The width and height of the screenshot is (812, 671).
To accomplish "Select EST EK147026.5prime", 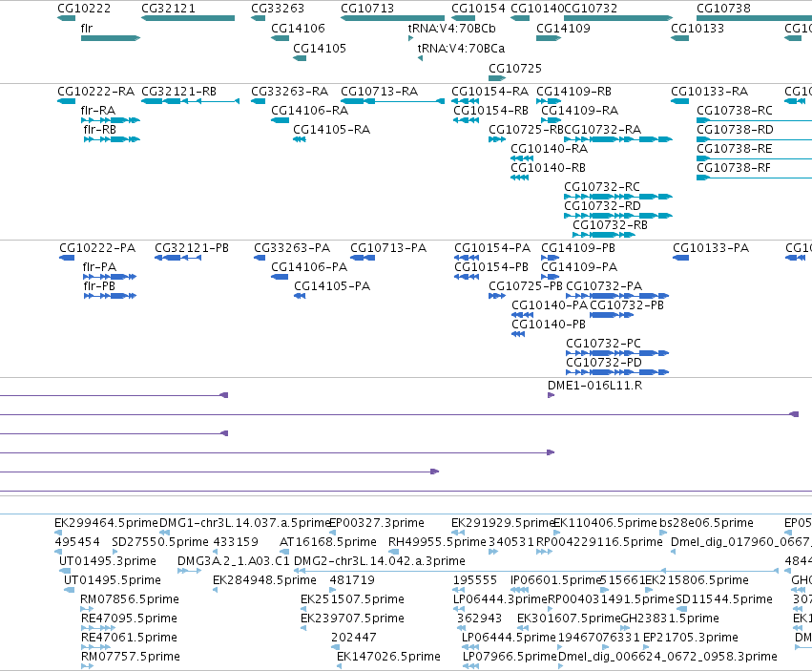I will (x=389, y=657).
